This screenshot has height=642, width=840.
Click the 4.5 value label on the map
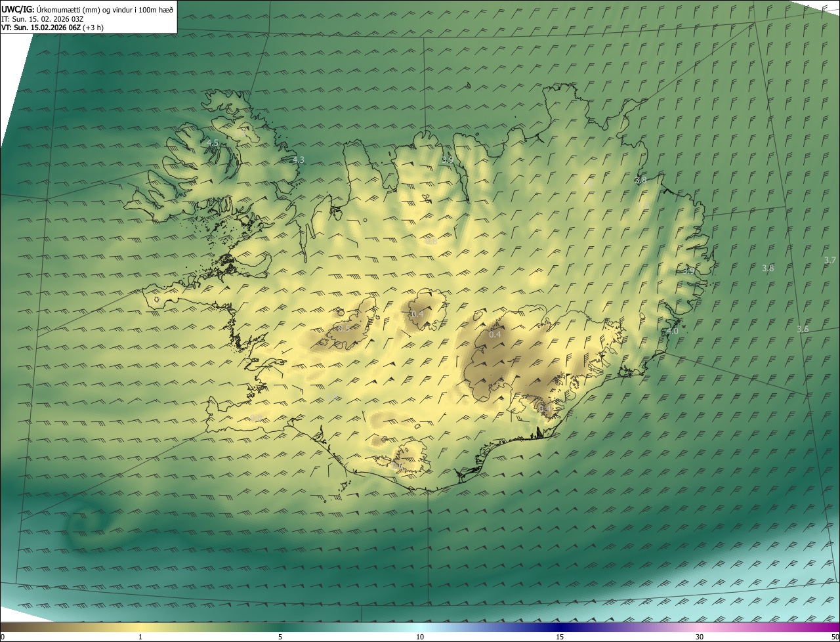tap(213, 142)
